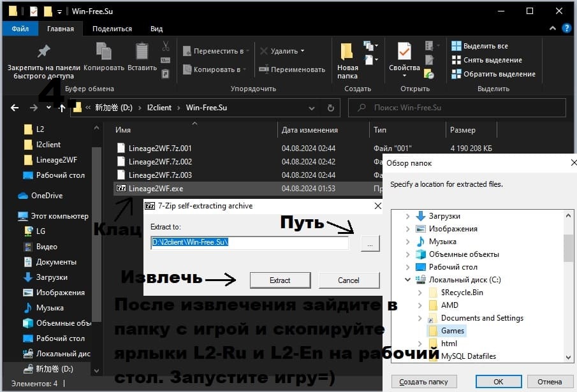Go forward with the right arrow
Image resolution: width=577 pixels, height=392 pixels.
(x=34, y=108)
